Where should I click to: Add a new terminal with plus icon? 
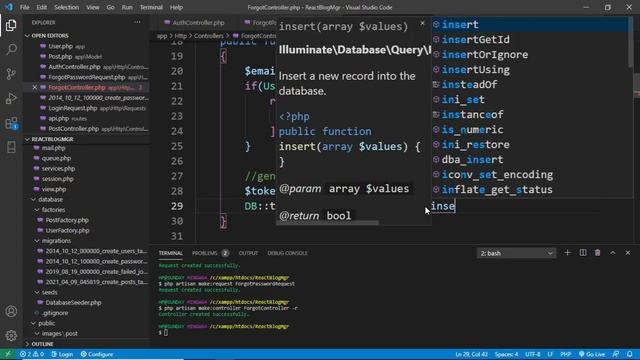tap(567, 253)
